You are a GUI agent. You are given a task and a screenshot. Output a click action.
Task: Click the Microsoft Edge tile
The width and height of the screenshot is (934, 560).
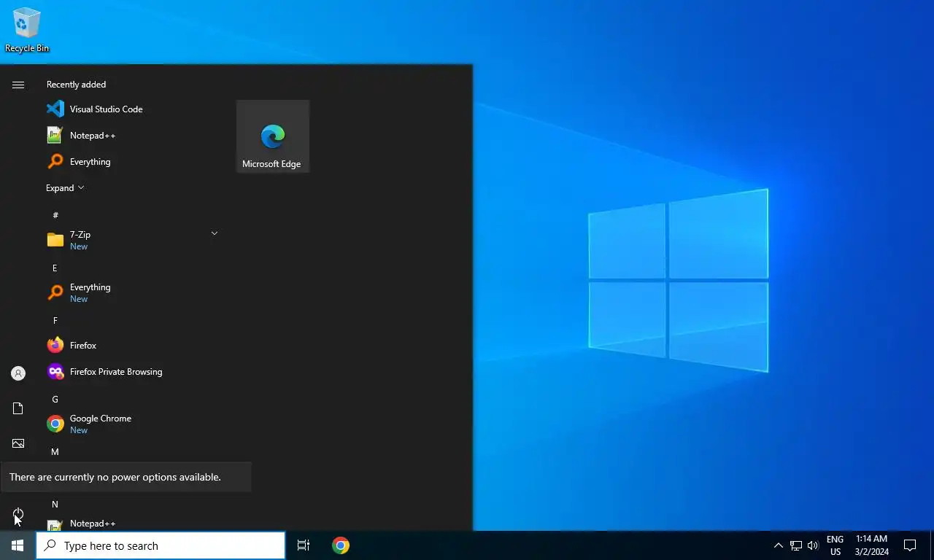click(x=273, y=136)
